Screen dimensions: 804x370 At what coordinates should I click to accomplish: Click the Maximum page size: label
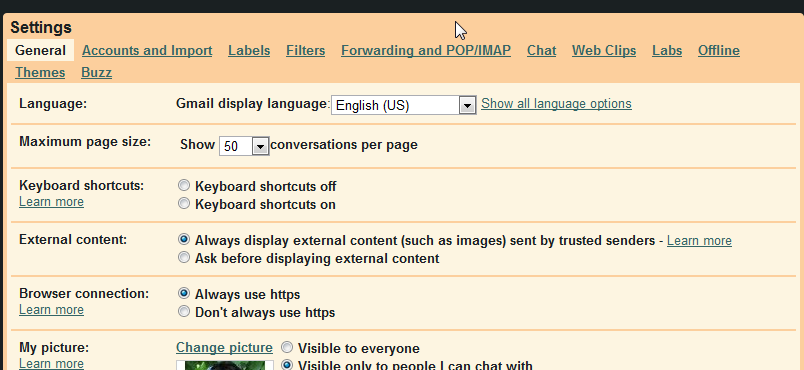click(x=85, y=141)
